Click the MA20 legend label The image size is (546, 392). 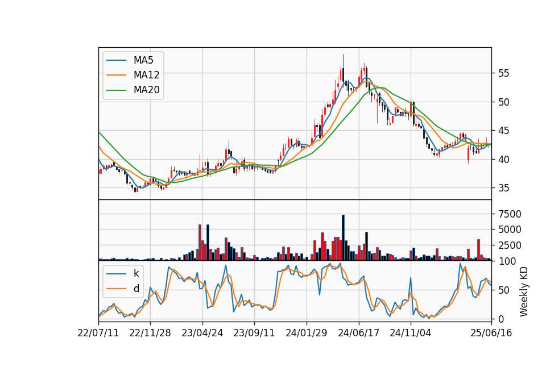click(146, 90)
